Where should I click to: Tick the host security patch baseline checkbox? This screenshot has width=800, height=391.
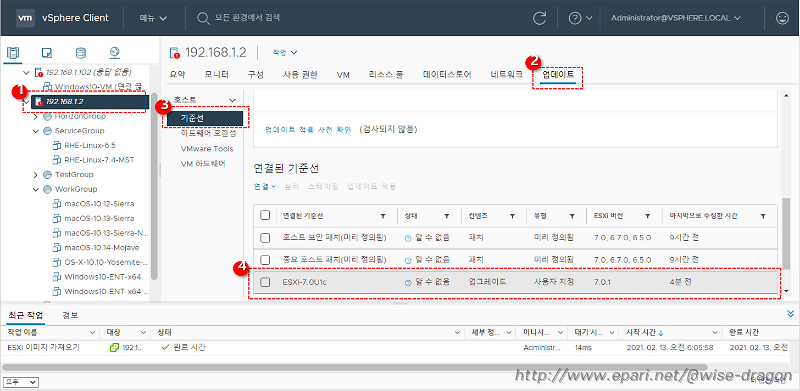[265, 238]
